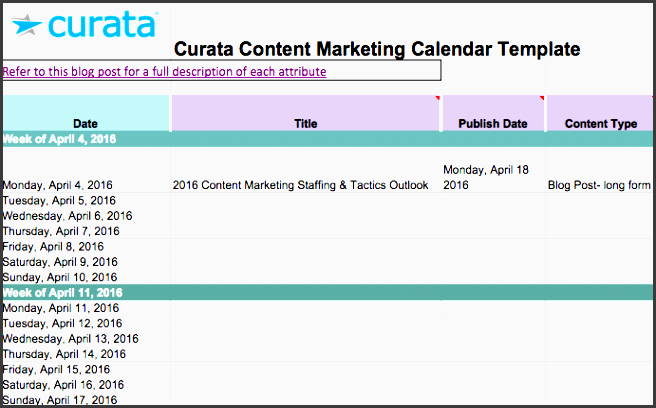
Task: Select the Curata Content Marketing Calendar Template heading
Action: point(377,49)
